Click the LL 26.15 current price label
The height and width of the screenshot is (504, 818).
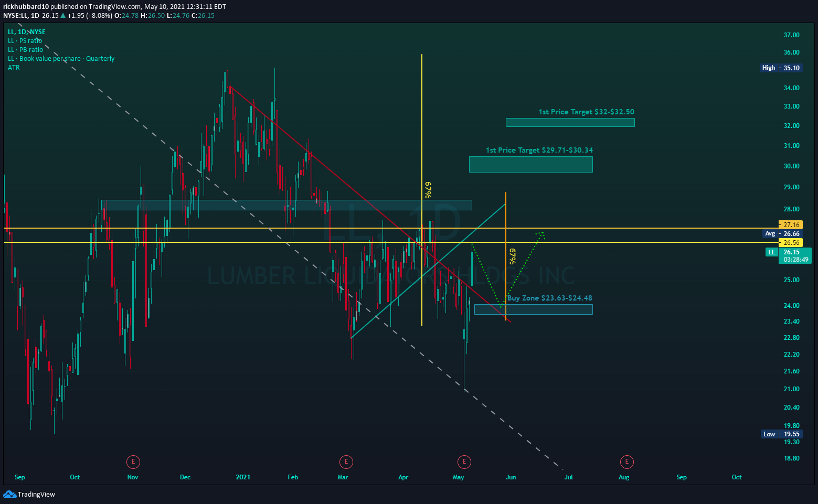pyautogui.click(x=788, y=255)
